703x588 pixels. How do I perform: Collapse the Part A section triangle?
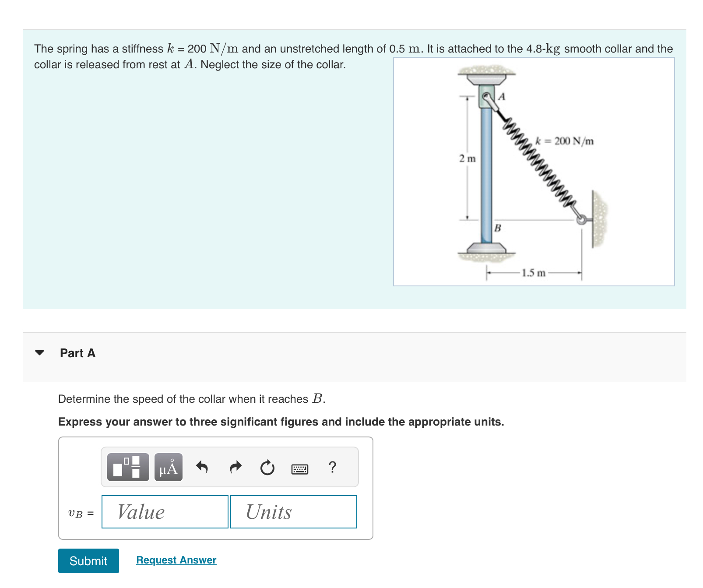click(40, 352)
